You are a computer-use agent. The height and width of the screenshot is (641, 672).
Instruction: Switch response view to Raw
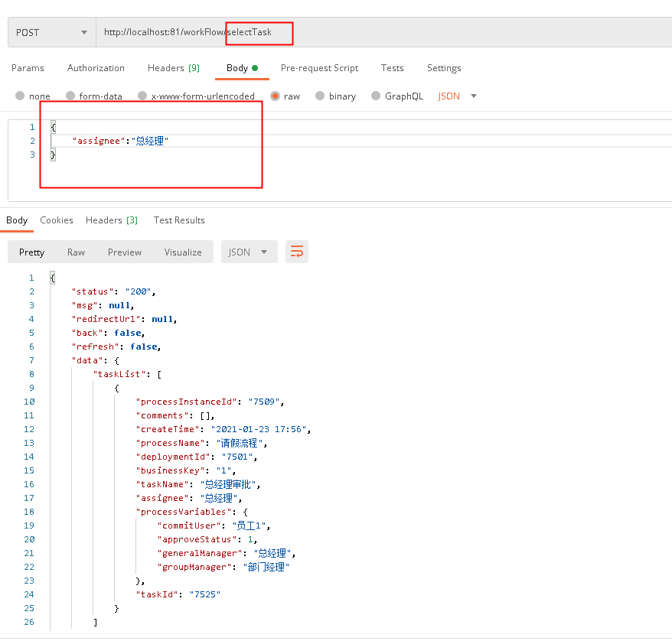coord(77,252)
